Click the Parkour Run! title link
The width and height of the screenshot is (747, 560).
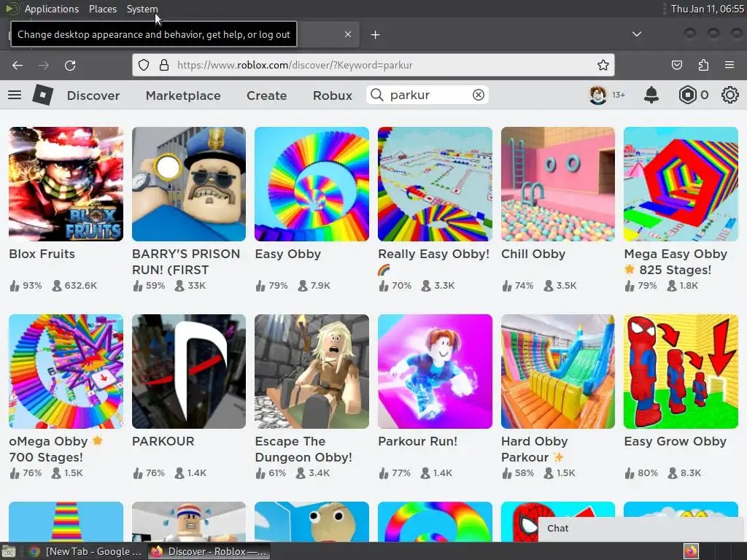[417, 441]
